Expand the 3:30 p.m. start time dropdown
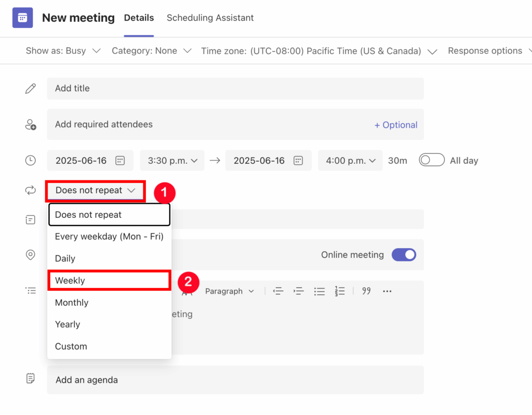Viewport: 532px width, 415px height. [172, 161]
